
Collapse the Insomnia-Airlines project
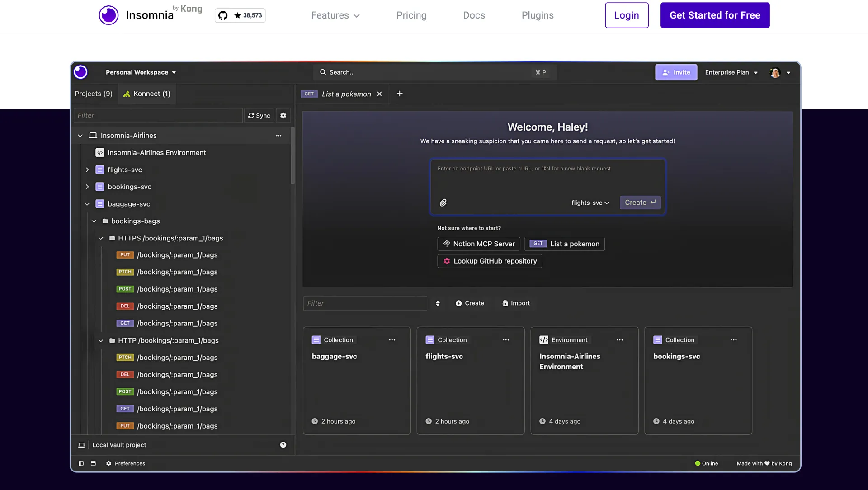(80, 136)
